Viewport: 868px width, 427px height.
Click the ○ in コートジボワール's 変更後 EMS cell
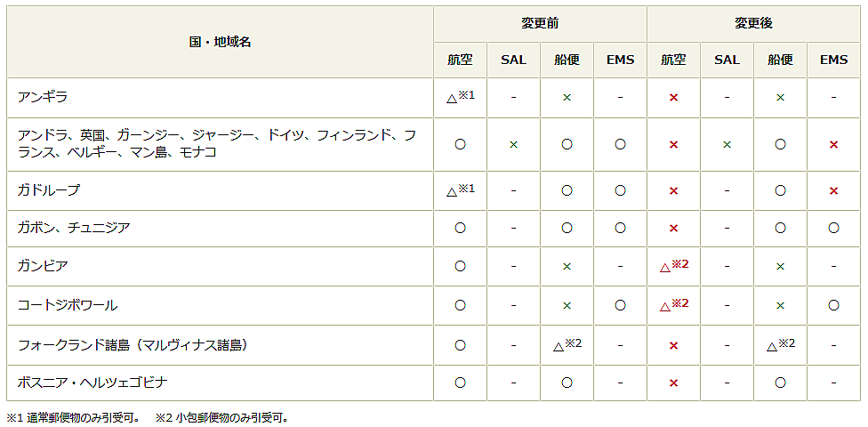833,305
